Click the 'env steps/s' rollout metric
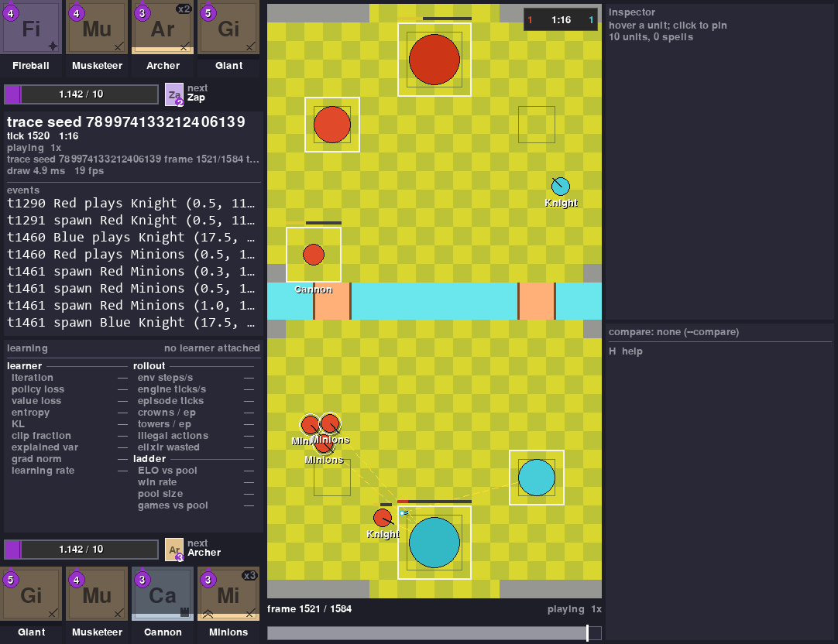 [x=196, y=378]
